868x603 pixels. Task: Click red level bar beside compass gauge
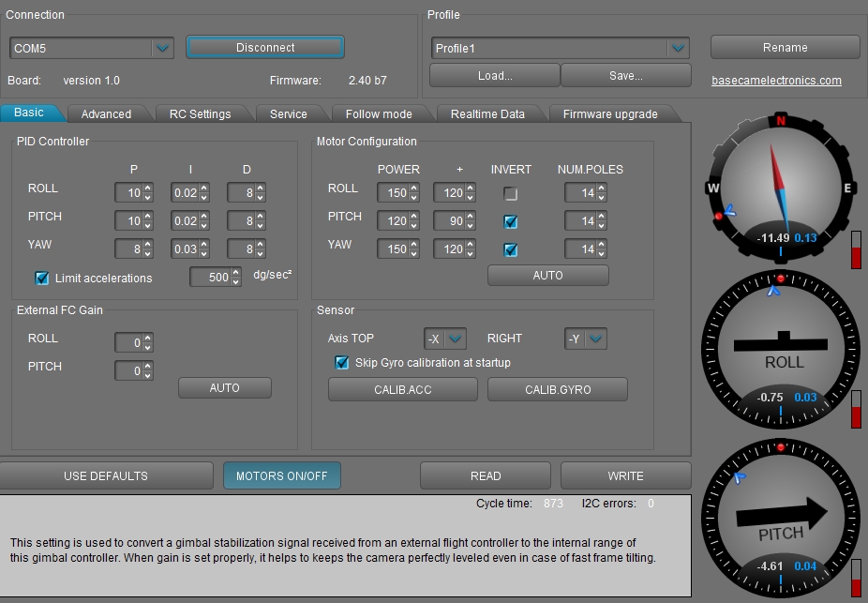855,249
